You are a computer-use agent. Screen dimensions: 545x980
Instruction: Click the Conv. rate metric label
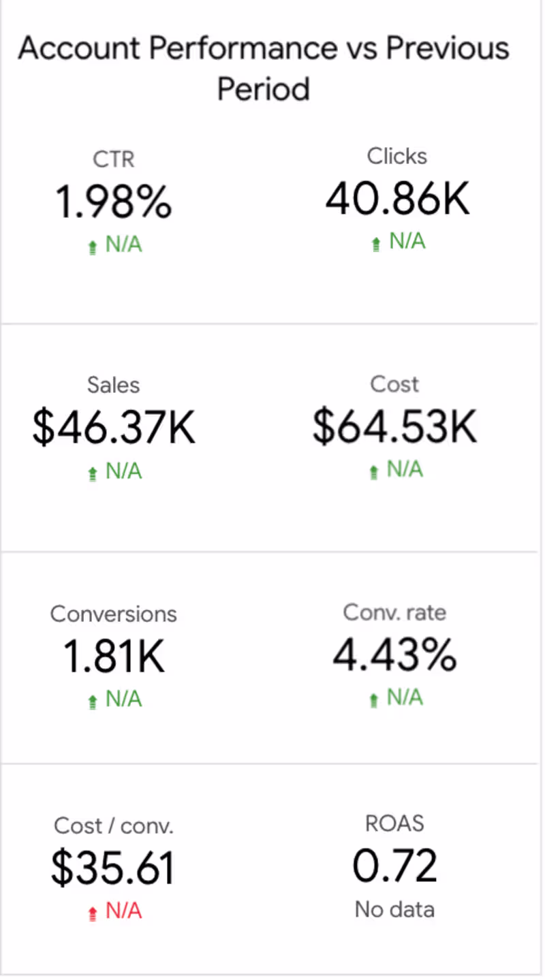394,612
